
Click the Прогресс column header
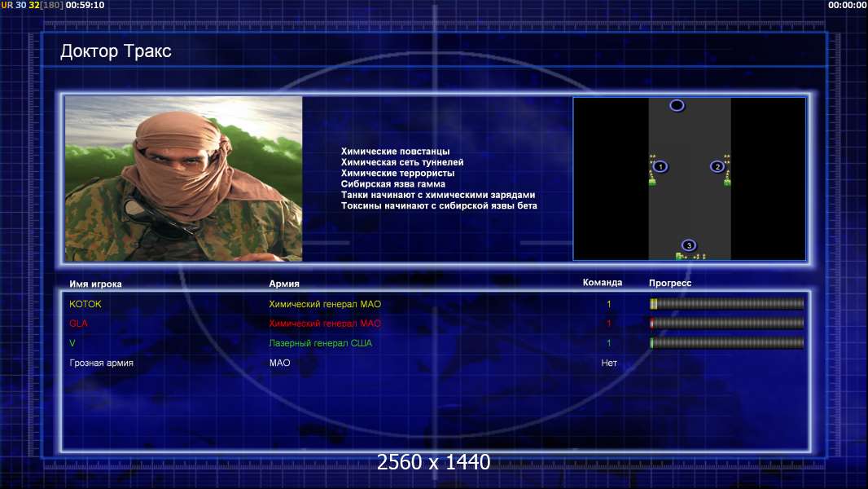pos(670,283)
